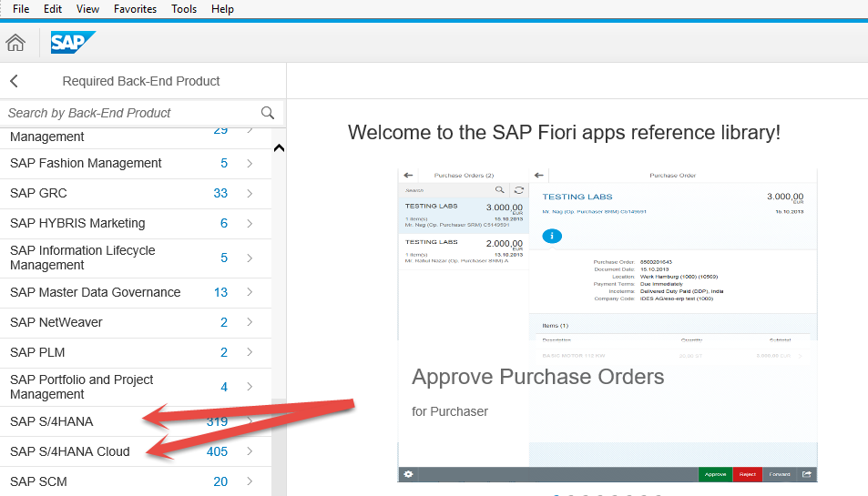This screenshot has height=496, width=868.
Task: Click the SAP logo
Action: [73, 43]
